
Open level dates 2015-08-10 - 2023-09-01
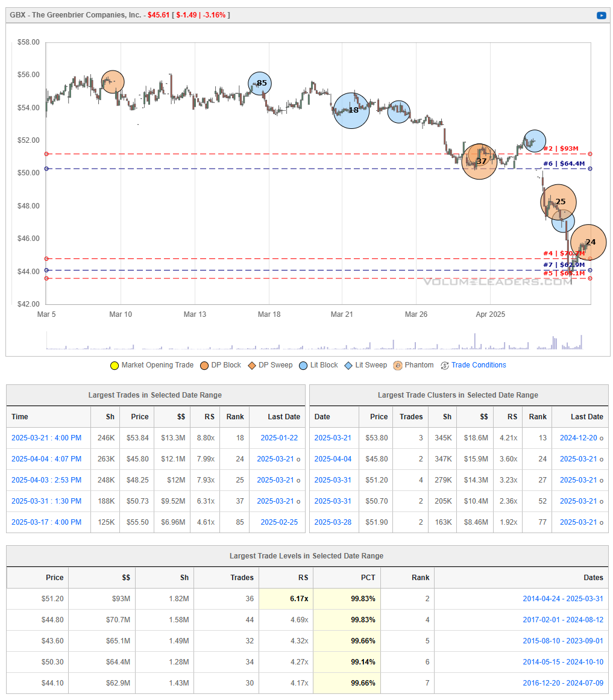(x=563, y=640)
